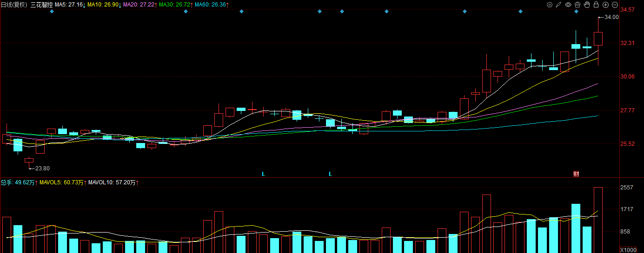Viewport: 644px width, 253px height.
Task: Open the toolbox briefcase icon
Action: pos(577,5)
